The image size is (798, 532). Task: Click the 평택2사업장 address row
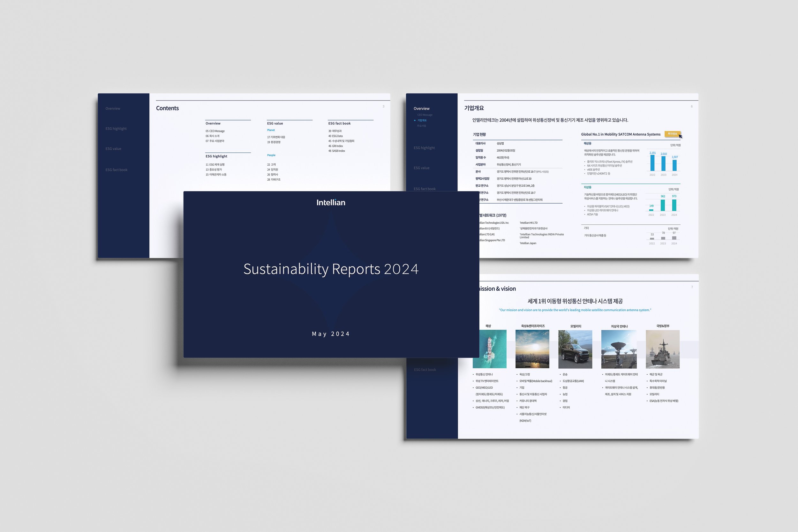click(517, 179)
